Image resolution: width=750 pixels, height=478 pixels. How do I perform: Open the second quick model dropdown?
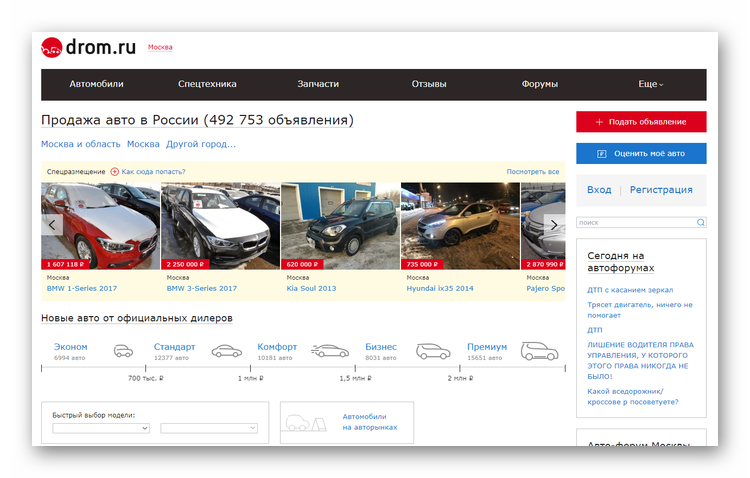click(209, 428)
